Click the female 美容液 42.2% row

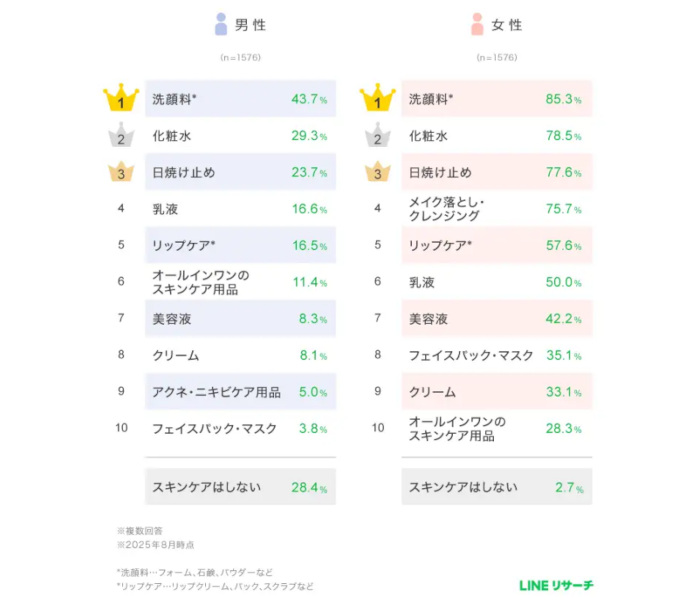(497, 318)
